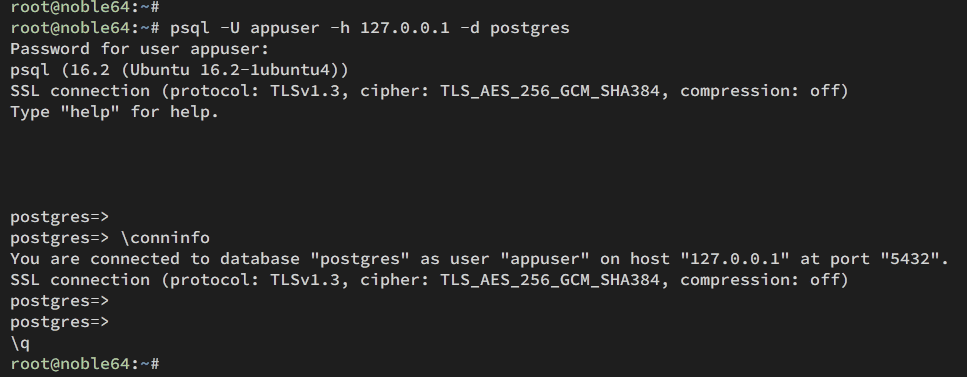Click the psql version 16.2 Ubuntu line
This screenshot has height=377, width=967.
click(x=179, y=70)
